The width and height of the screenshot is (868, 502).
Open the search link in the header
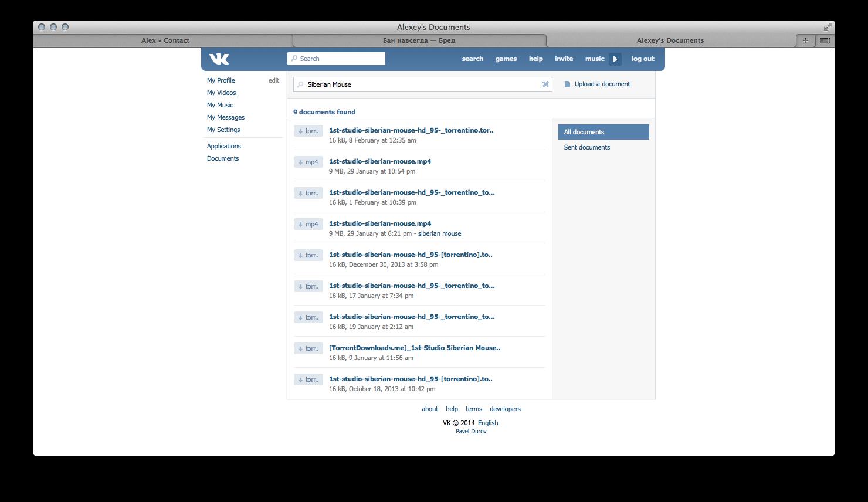[473, 59]
